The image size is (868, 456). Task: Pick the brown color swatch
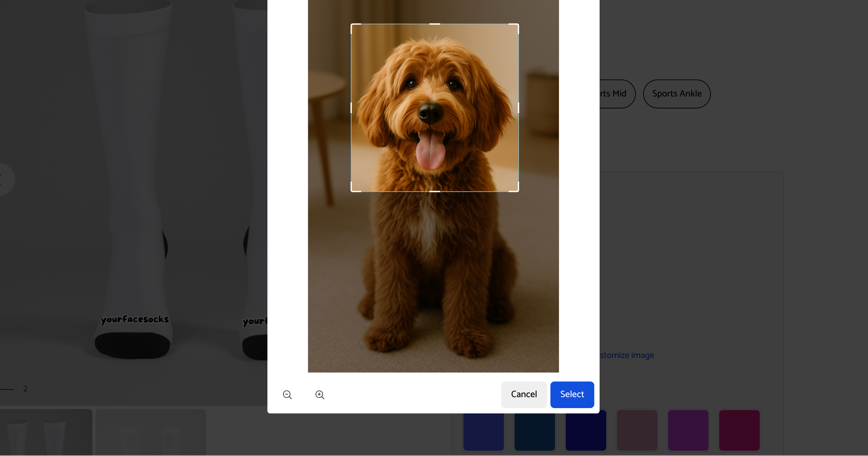pyautogui.click(x=637, y=430)
